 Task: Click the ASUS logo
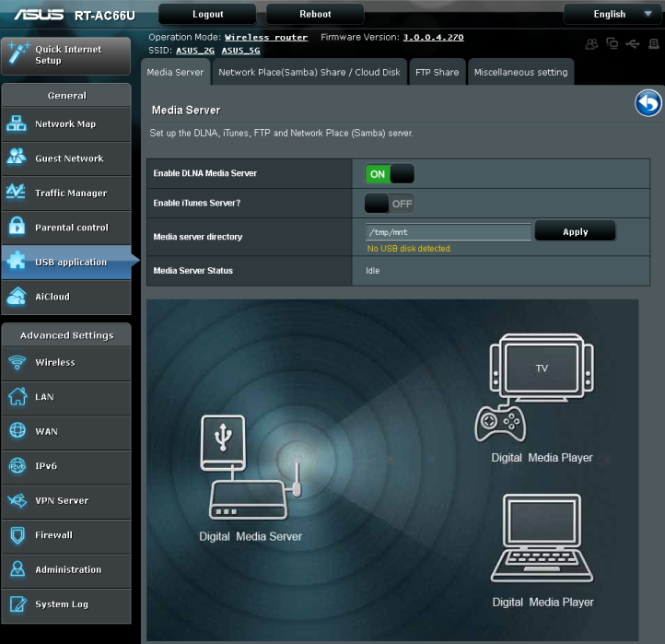(39, 15)
